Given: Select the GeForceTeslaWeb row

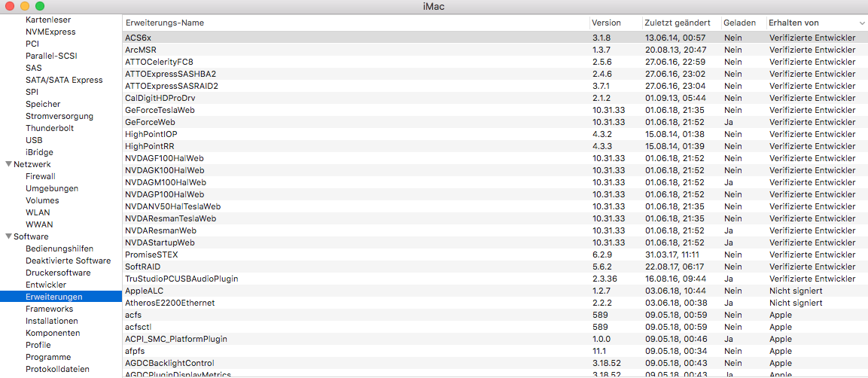Looking at the screenshot, I should click(x=495, y=110).
